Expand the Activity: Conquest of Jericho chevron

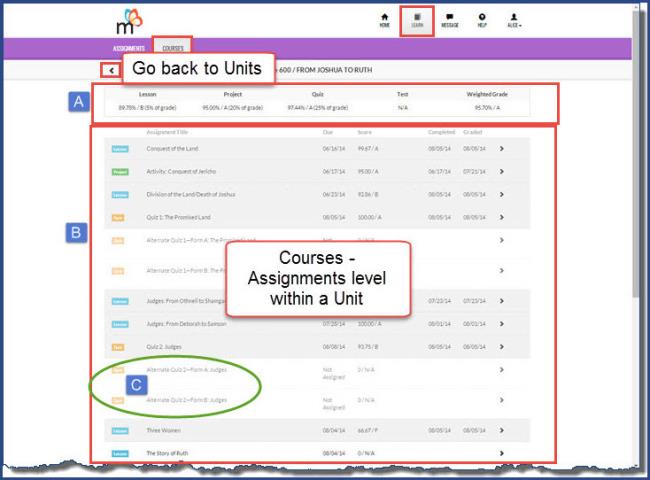tap(502, 171)
